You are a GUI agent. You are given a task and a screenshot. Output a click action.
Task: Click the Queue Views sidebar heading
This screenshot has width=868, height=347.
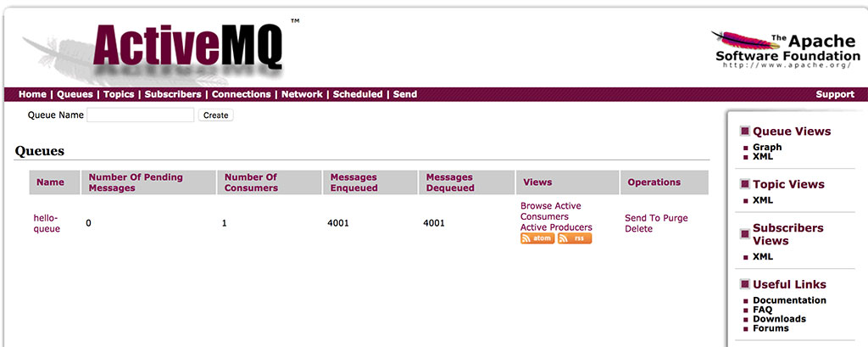click(792, 132)
